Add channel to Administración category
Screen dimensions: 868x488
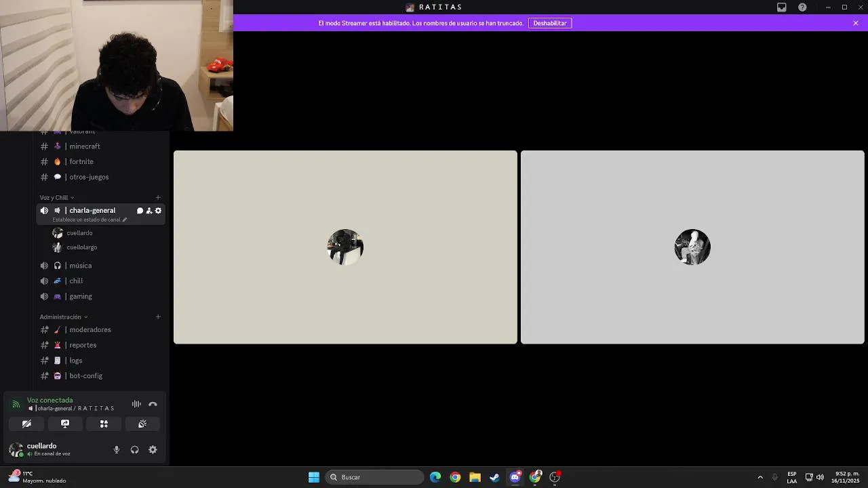click(x=158, y=317)
